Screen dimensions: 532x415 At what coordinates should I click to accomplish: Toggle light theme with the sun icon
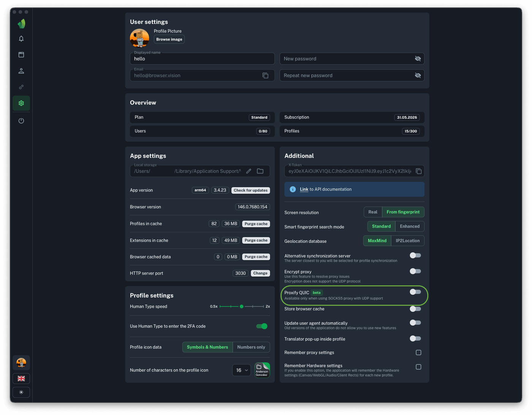point(21,392)
